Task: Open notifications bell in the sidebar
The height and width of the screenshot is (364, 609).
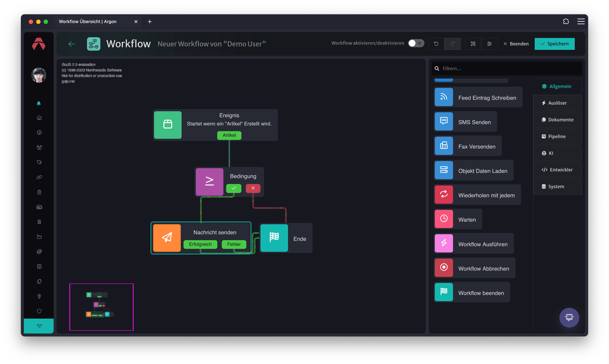Action: [39, 103]
